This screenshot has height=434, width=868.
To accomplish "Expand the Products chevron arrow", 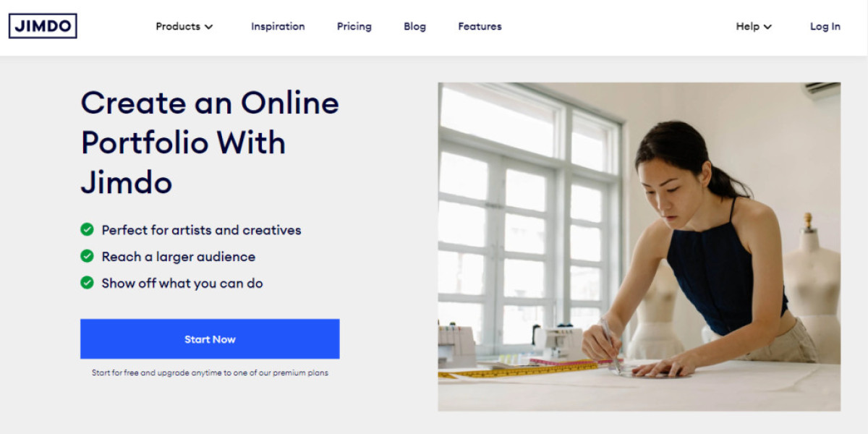I will pyautogui.click(x=208, y=27).
